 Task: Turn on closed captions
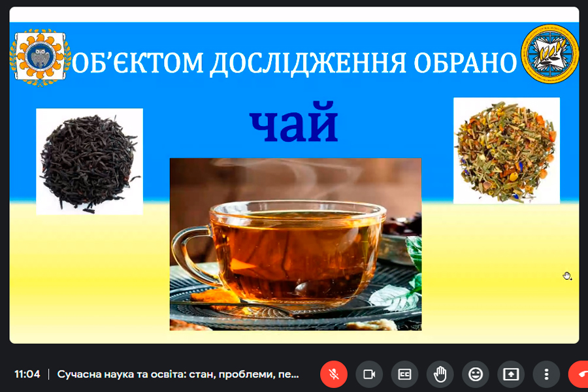[x=404, y=374]
